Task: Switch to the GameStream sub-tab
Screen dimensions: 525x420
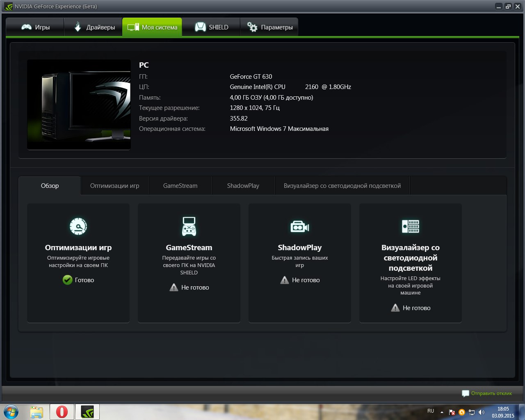Action: (x=180, y=186)
